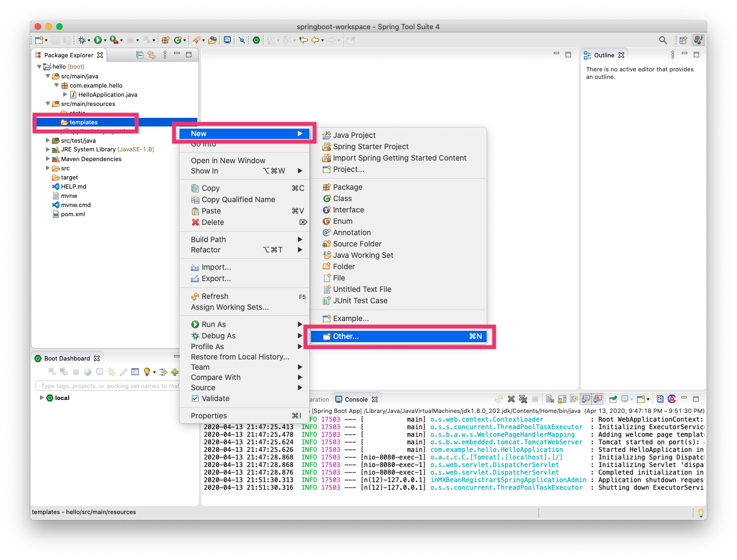Remove all terminated launches in the Console view
737x560 pixels.
523,399
